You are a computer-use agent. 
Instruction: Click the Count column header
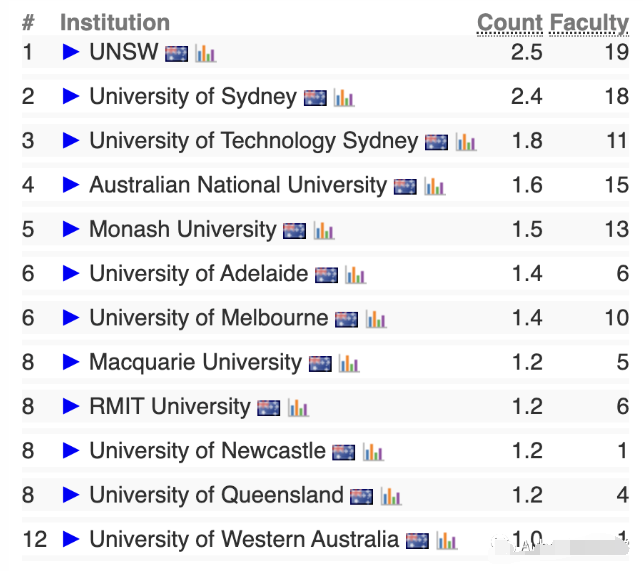[x=510, y=22]
